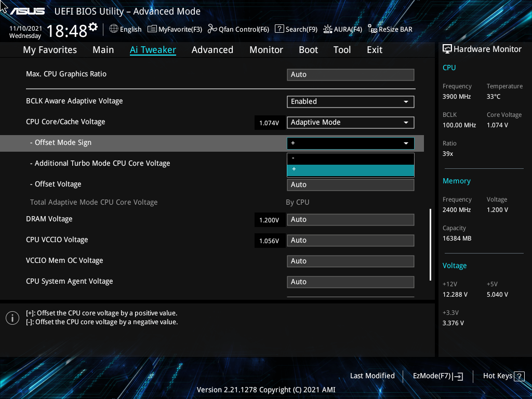
Task: Open the Monitor tab
Action: click(267, 50)
